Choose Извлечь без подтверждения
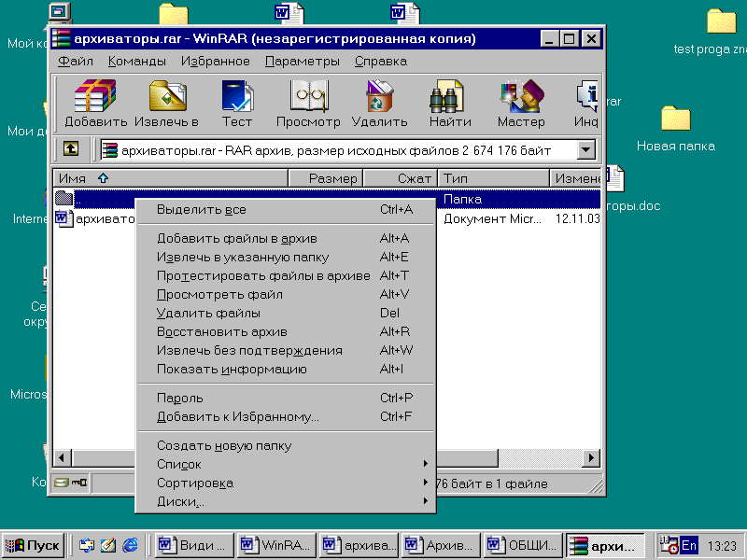Screen dimensions: 747x560 286,351
